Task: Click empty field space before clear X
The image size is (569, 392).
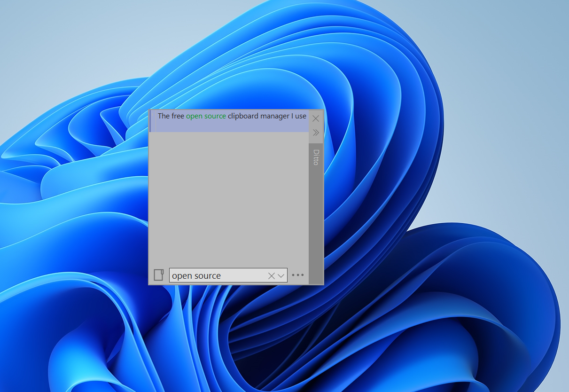Action: 244,276
